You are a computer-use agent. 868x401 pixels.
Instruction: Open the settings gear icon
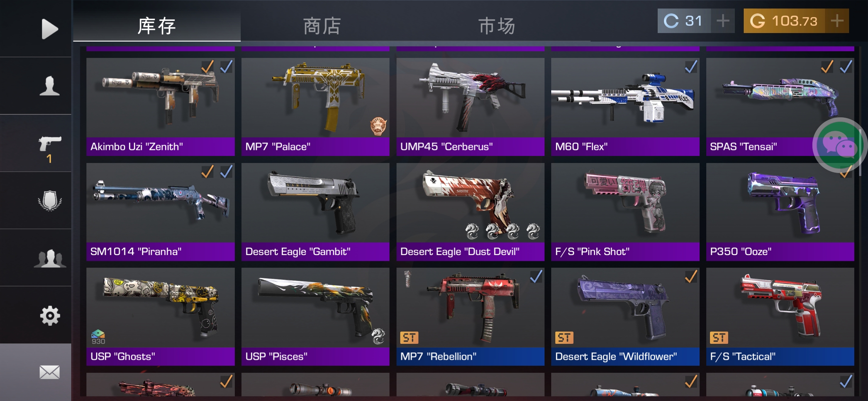click(x=50, y=316)
